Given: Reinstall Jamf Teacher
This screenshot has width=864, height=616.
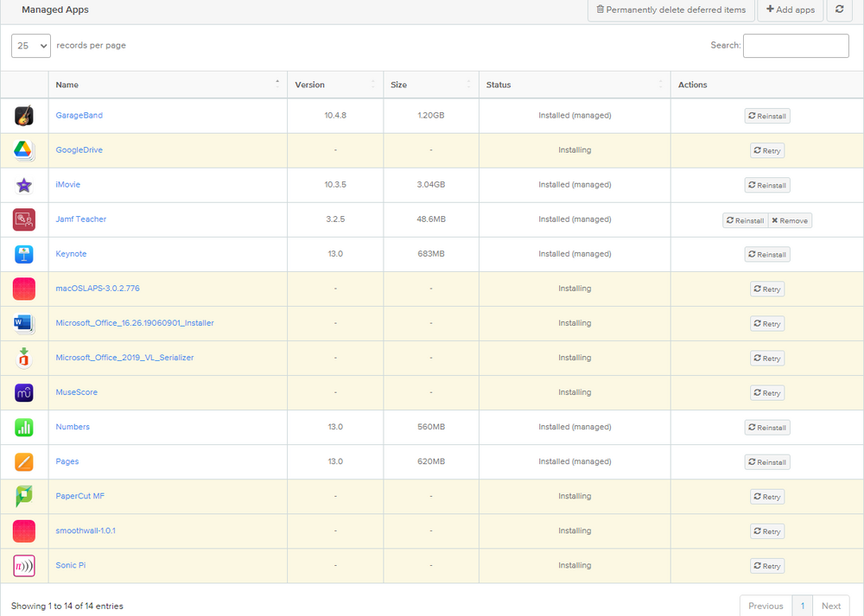Looking at the screenshot, I should [x=745, y=220].
